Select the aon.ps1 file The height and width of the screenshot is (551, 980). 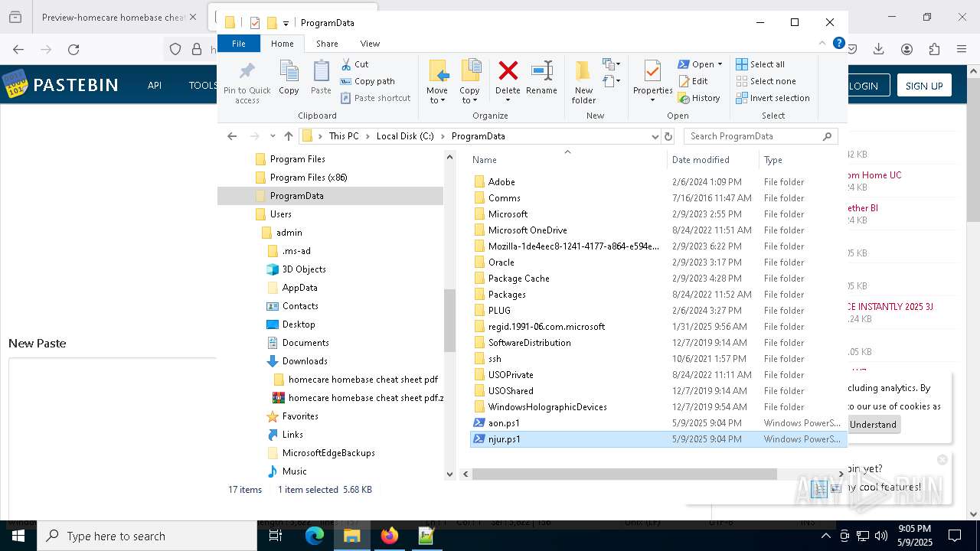504,423
